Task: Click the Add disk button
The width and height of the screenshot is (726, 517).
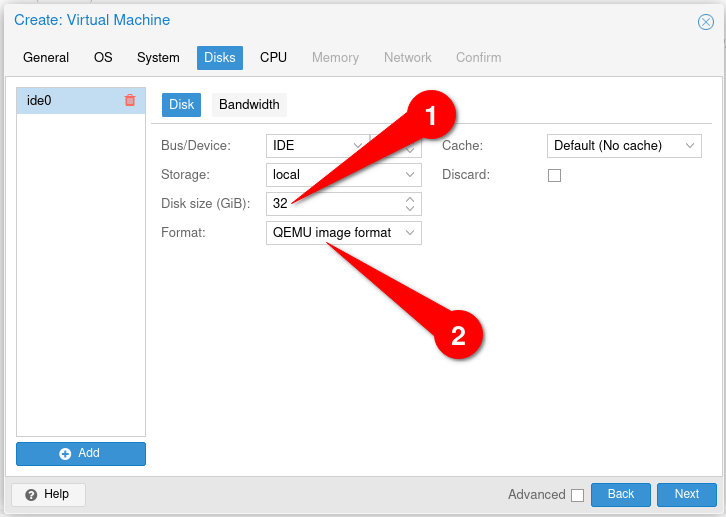Action: click(x=81, y=453)
